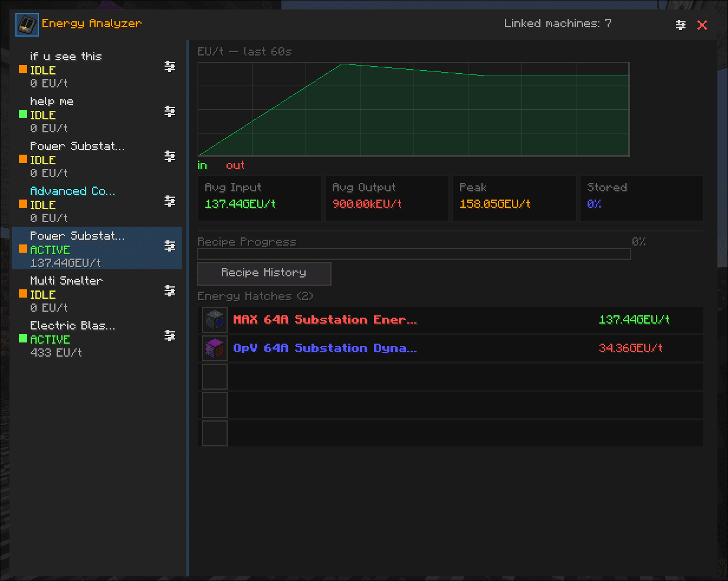Click the Peak 158.05GEU/t card
The width and height of the screenshot is (728, 581).
tap(514, 198)
